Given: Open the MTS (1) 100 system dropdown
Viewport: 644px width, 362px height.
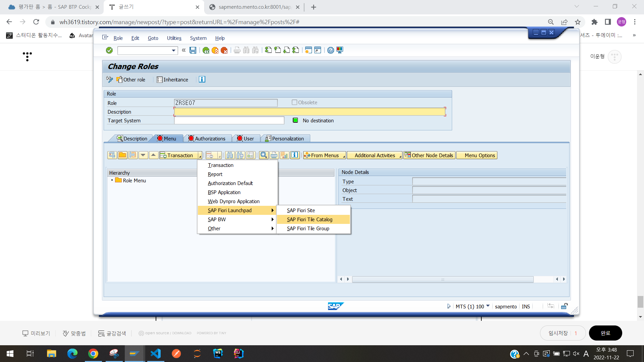Looking at the screenshot, I should 488,306.
